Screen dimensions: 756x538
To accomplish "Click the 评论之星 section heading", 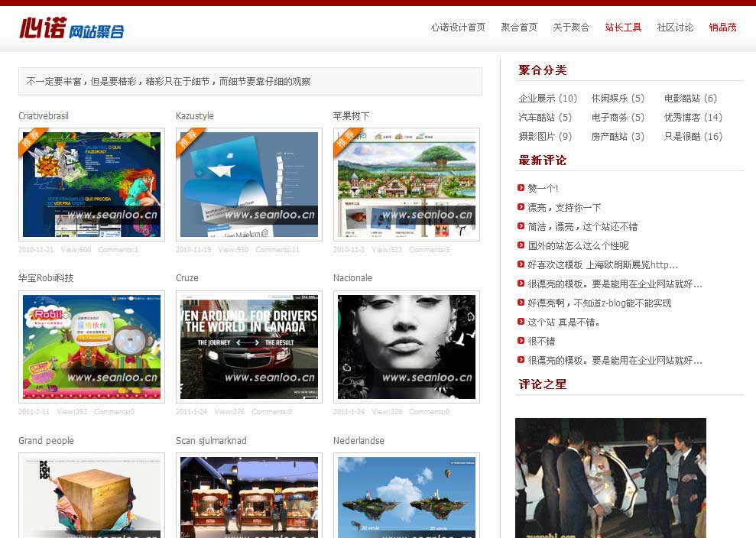I will point(543,384).
